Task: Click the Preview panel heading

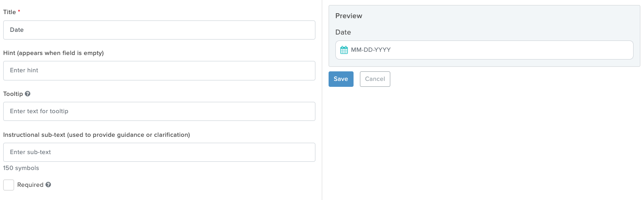Action: click(x=349, y=16)
